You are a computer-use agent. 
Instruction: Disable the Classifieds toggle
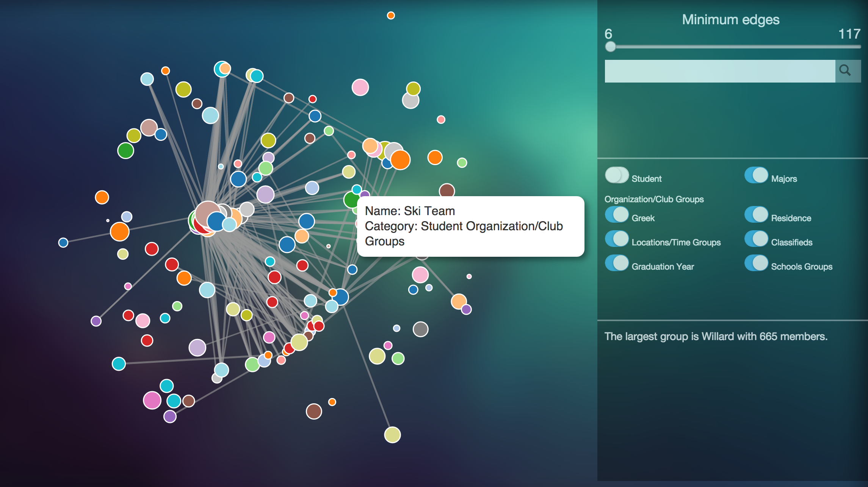tap(756, 239)
